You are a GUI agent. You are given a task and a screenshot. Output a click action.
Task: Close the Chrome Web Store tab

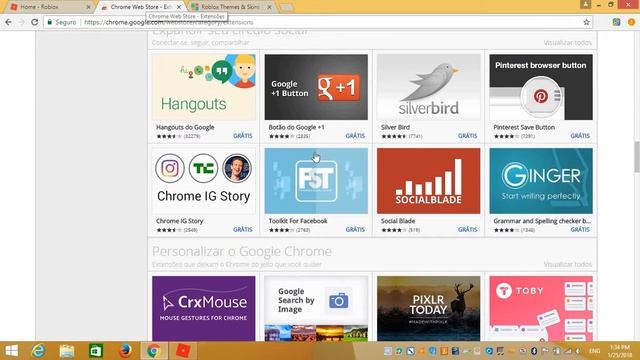coord(179,7)
